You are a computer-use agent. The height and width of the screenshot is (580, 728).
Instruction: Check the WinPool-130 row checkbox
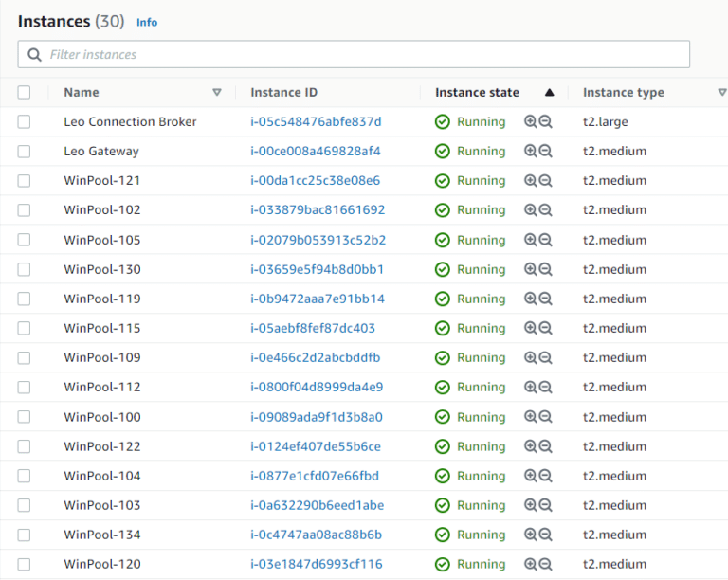point(24,269)
